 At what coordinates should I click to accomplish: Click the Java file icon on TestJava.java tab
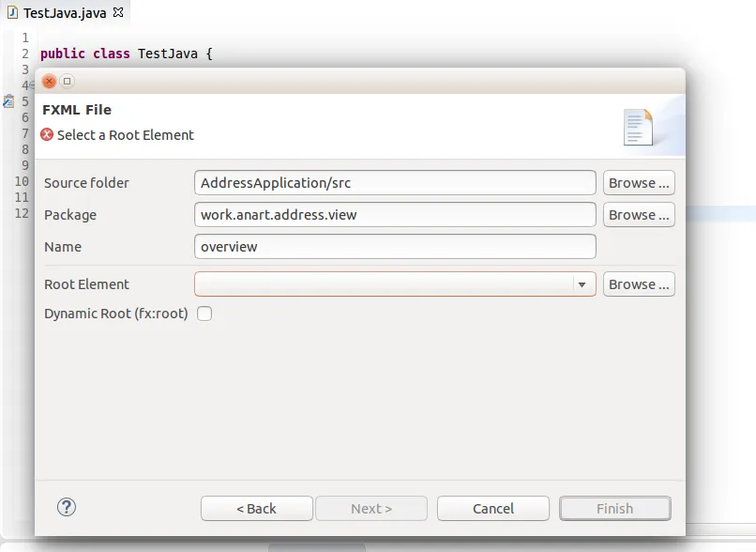(12, 12)
